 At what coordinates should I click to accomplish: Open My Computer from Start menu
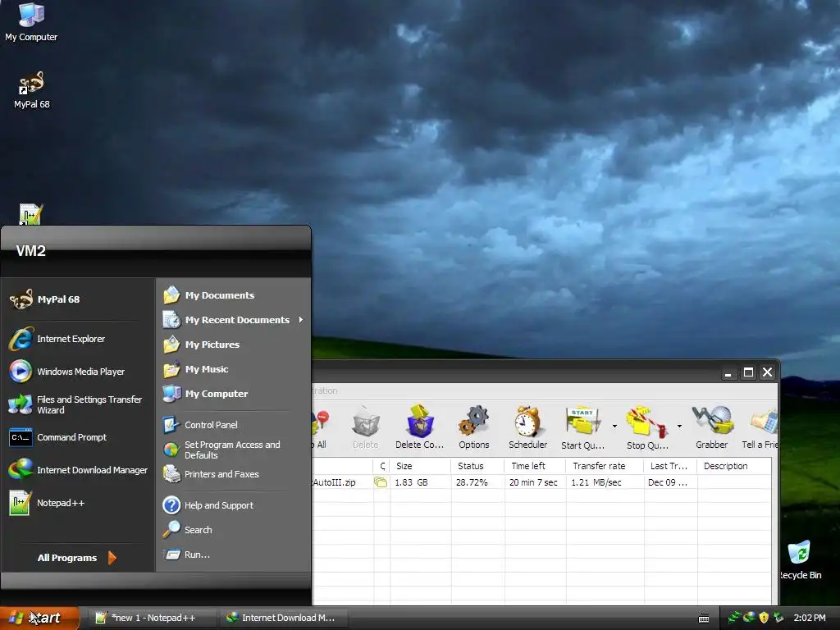[x=234, y=394]
